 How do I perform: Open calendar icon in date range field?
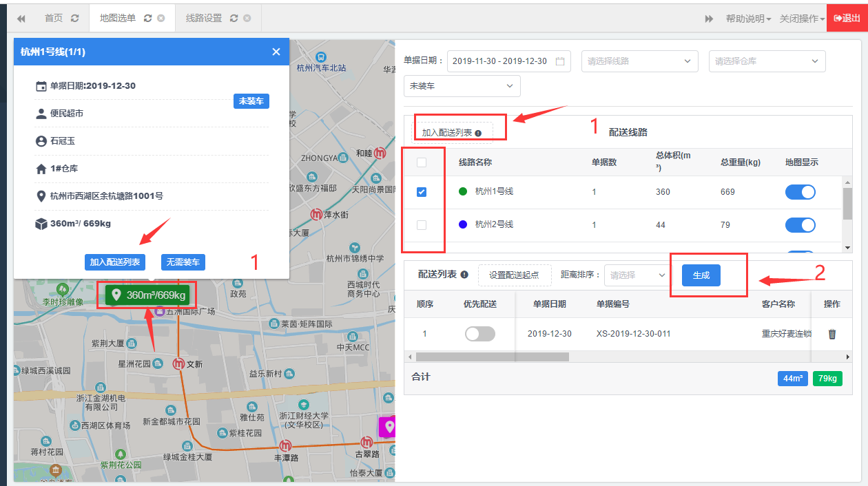click(x=560, y=61)
